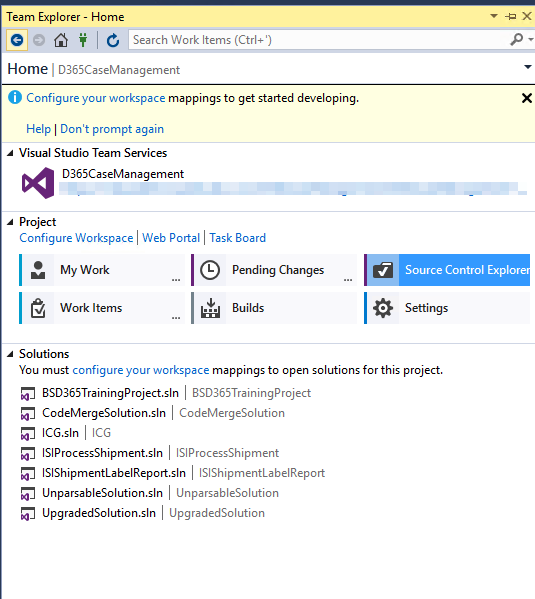This screenshot has height=599, width=535.
Task: Click the info icon in notification bar
Action: 15,97
